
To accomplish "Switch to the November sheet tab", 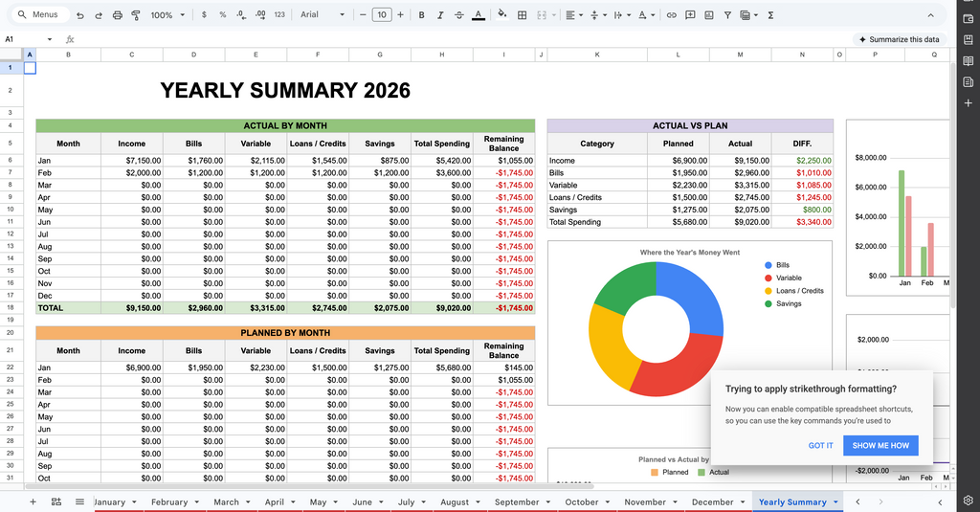I will pos(645,502).
